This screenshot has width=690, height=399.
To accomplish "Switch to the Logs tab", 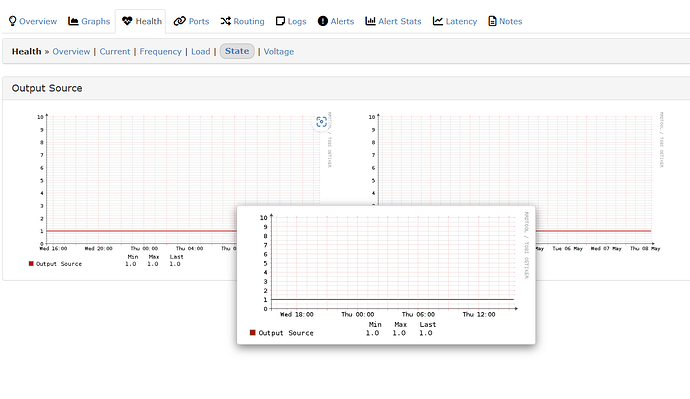I will point(291,21).
